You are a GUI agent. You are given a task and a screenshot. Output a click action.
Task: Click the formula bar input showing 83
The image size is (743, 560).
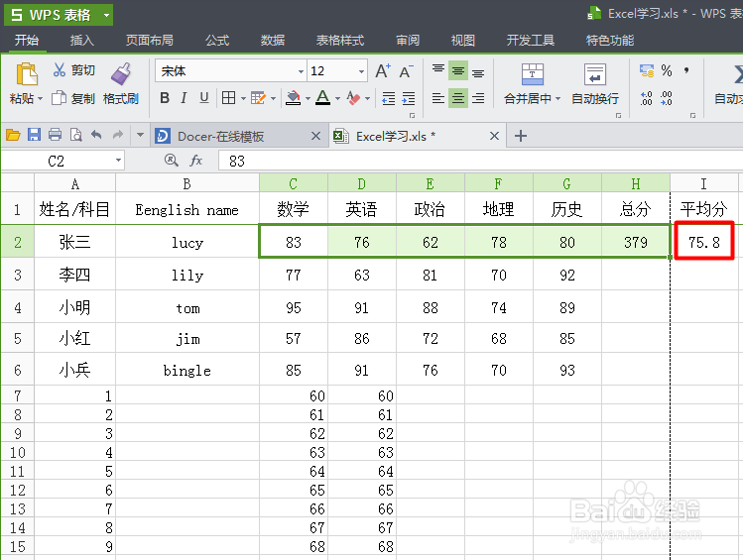[480, 161]
